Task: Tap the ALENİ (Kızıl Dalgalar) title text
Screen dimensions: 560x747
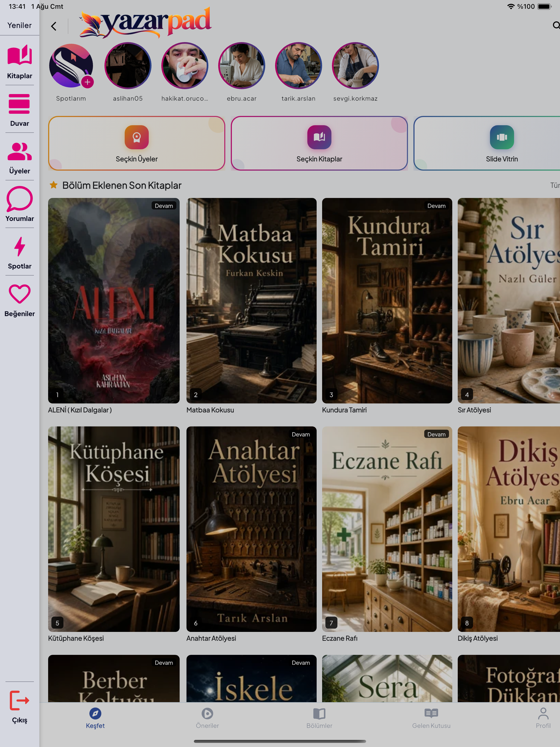Action: (x=80, y=410)
